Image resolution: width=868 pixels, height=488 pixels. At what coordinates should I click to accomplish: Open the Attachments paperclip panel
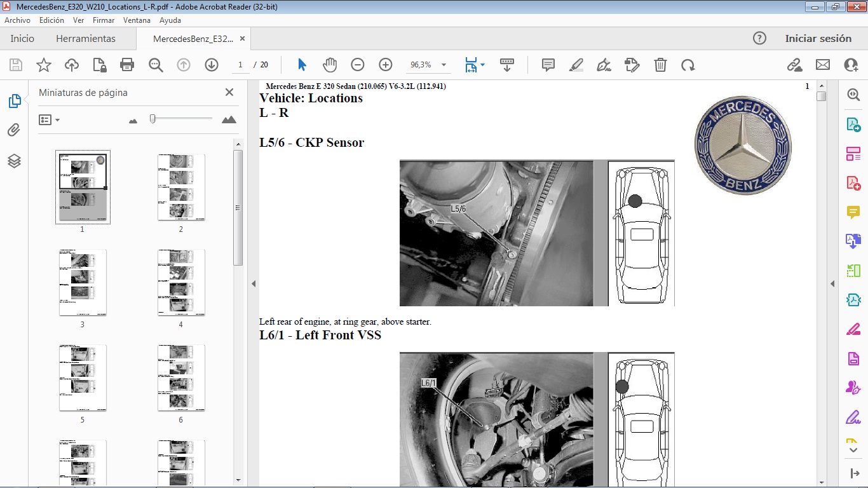pos(14,130)
